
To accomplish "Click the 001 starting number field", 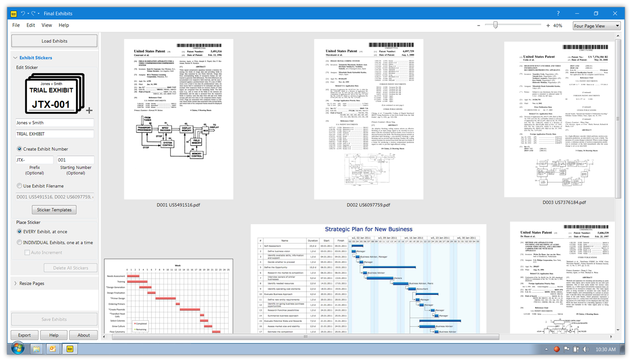I will pyautogui.click(x=76, y=160).
